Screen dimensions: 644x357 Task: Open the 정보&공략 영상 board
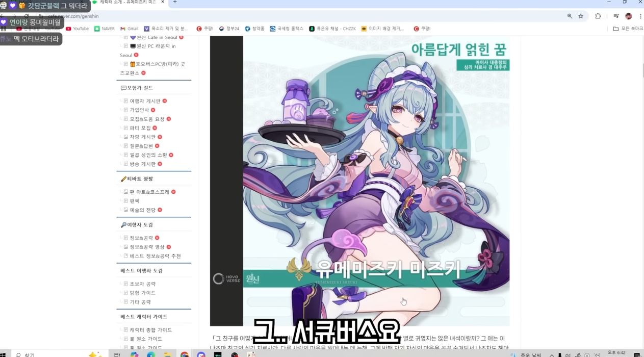click(147, 247)
